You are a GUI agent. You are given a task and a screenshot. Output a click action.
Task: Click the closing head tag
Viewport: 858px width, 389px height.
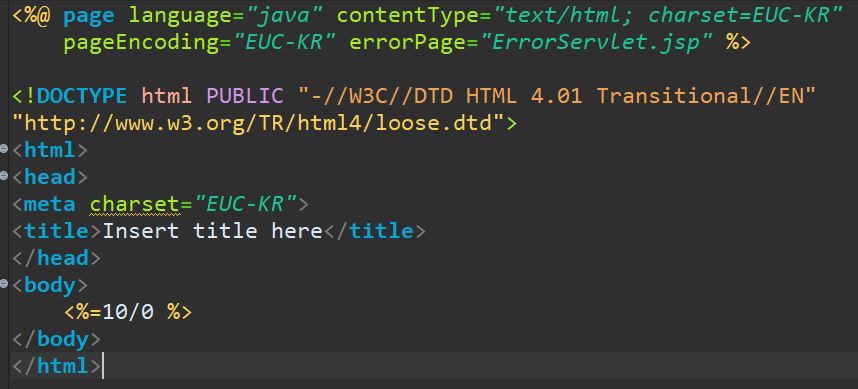point(56,258)
